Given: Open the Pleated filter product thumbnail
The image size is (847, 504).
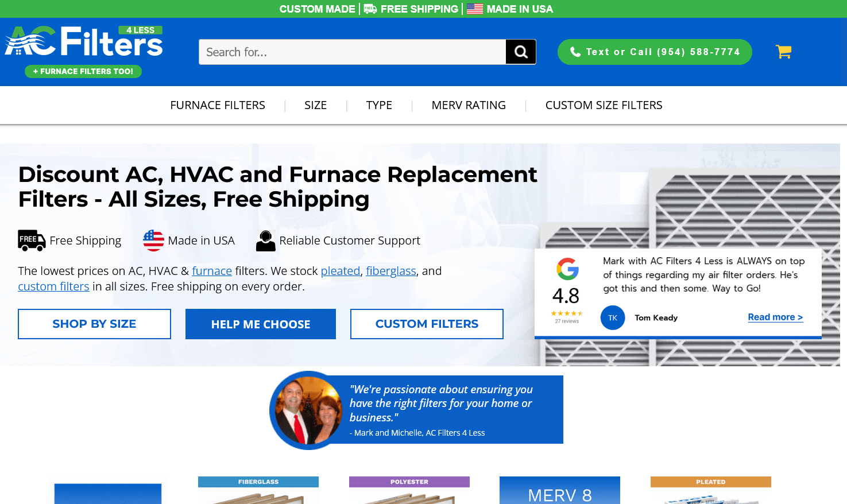Looking at the screenshot, I should pos(711,490).
